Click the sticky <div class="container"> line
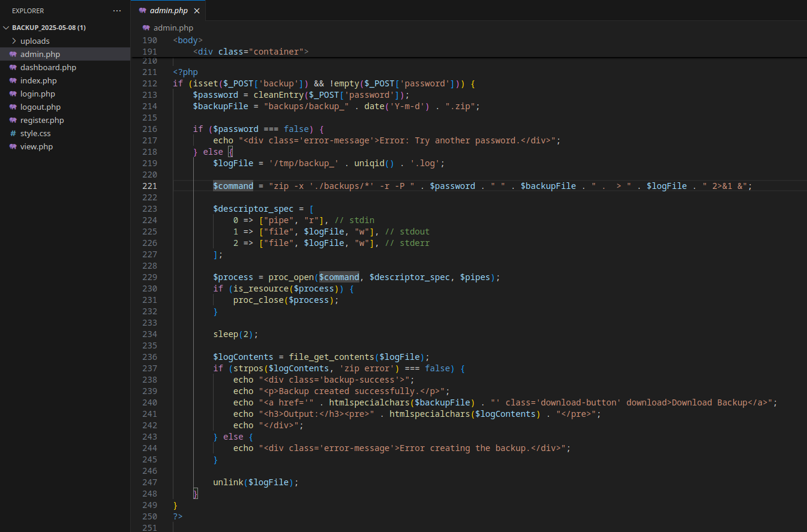Viewport: 807px width, 532px height. 251,52
